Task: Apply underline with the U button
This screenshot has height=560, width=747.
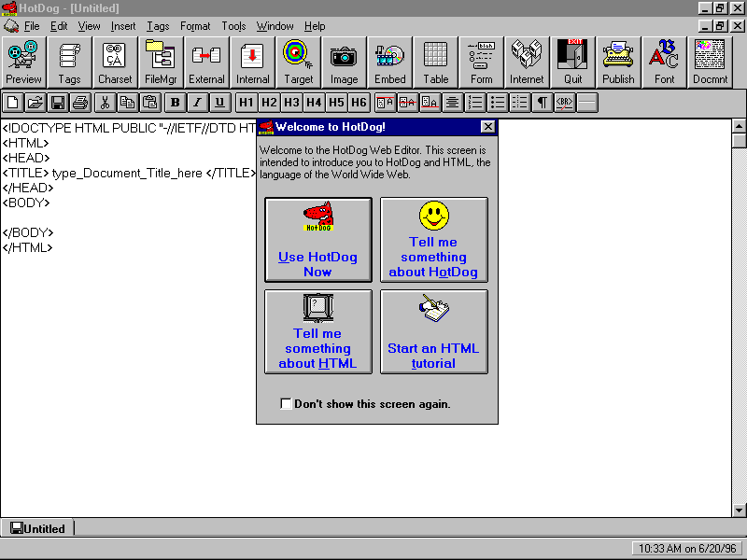Action: coord(219,103)
